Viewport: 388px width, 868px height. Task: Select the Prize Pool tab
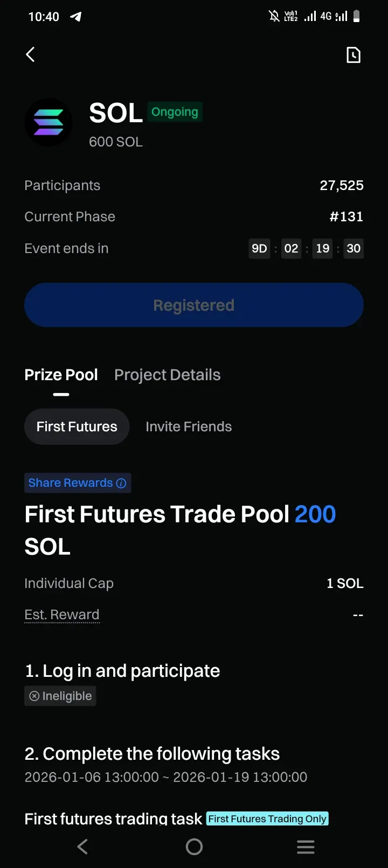[61, 375]
